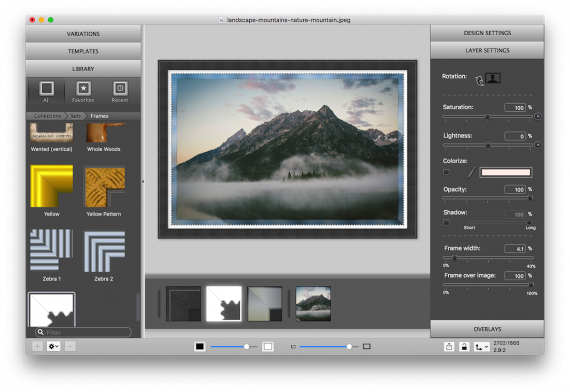Switch to the Templates section
Screen dimensions: 570x392
pos(83,51)
